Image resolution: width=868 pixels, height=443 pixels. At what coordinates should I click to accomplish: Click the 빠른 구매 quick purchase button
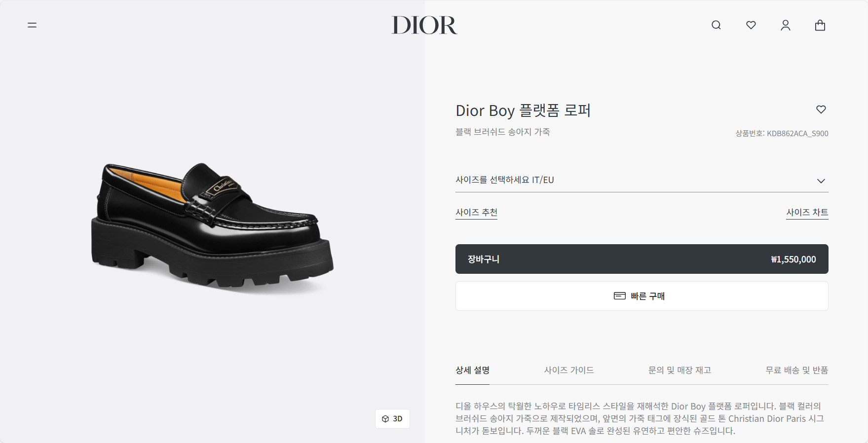pyautogui.click(x=642, y=296)
